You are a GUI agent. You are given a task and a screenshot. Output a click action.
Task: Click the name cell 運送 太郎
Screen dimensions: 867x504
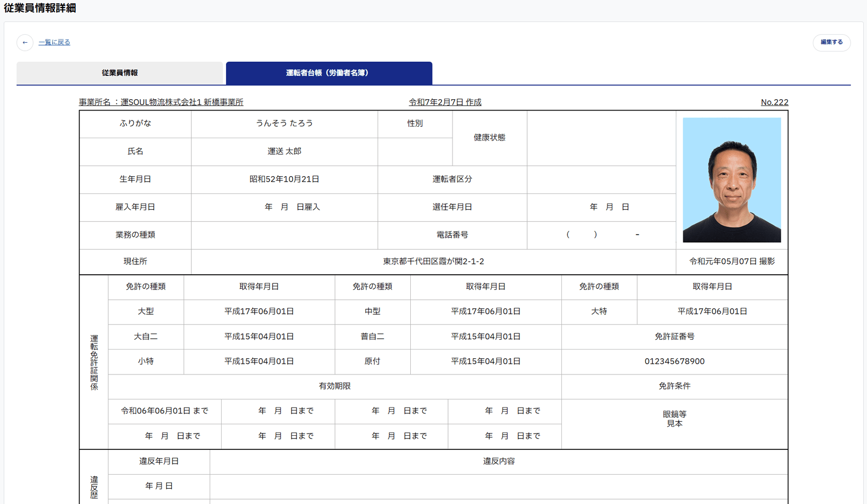tap(284, 151)
